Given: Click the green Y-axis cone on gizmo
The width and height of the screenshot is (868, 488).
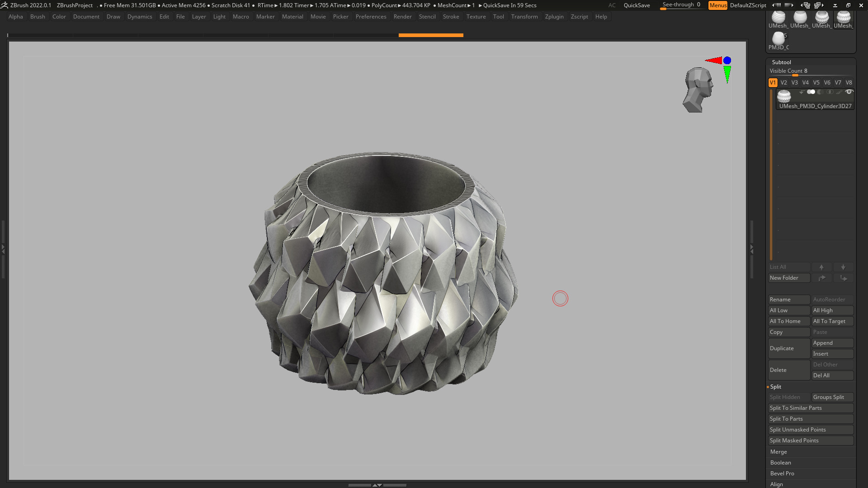Looking at the screenshot, I should [727, 75].
